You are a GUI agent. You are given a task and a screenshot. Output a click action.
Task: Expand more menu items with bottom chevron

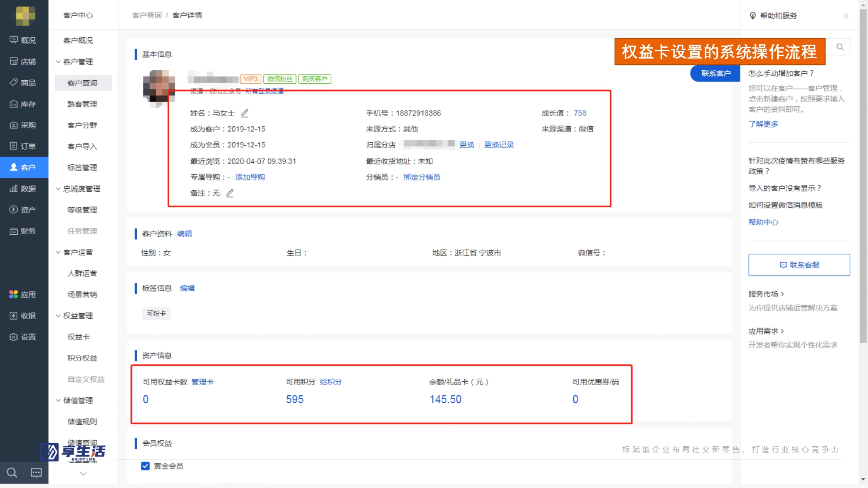83,474
